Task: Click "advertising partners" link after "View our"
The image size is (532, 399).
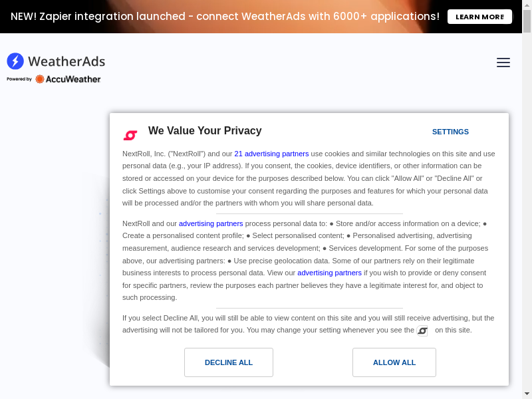Action: click(329, 273)
